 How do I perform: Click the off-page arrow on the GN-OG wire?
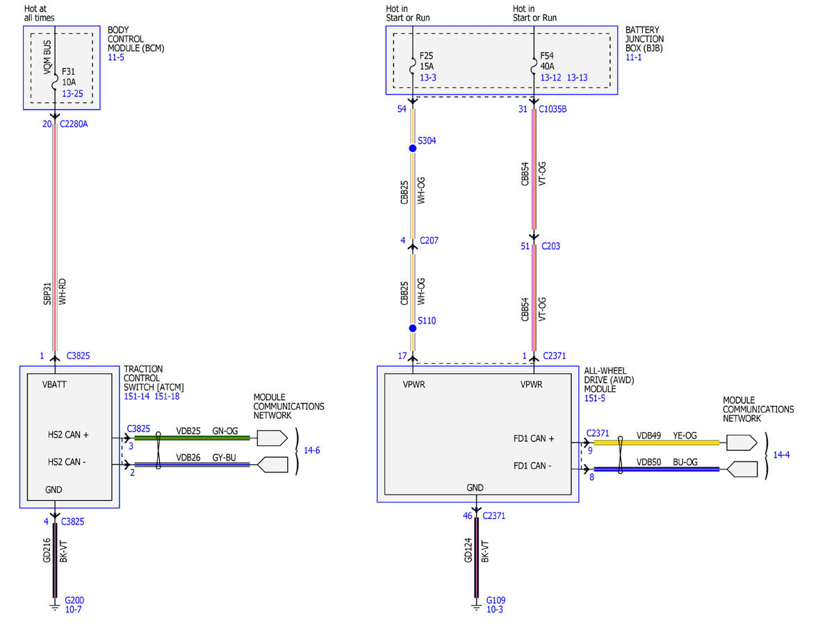click(x=272, y=438)
